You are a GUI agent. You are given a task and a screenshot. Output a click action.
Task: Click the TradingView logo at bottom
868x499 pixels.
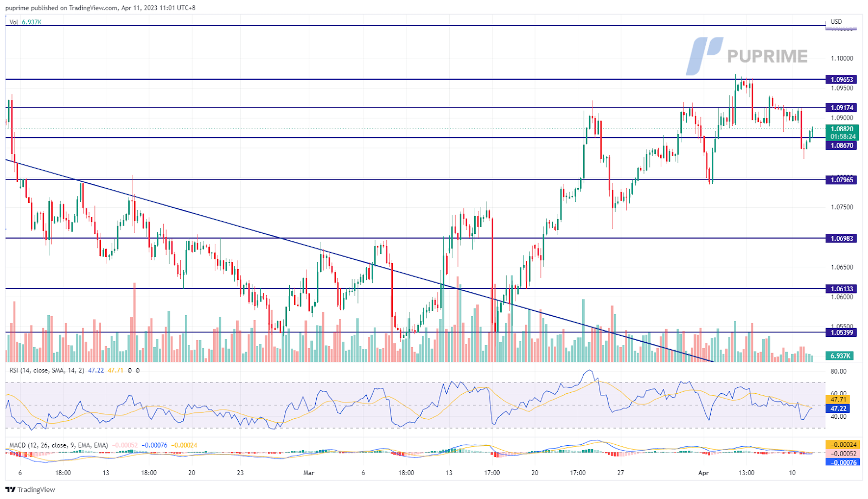pos(30,490)
